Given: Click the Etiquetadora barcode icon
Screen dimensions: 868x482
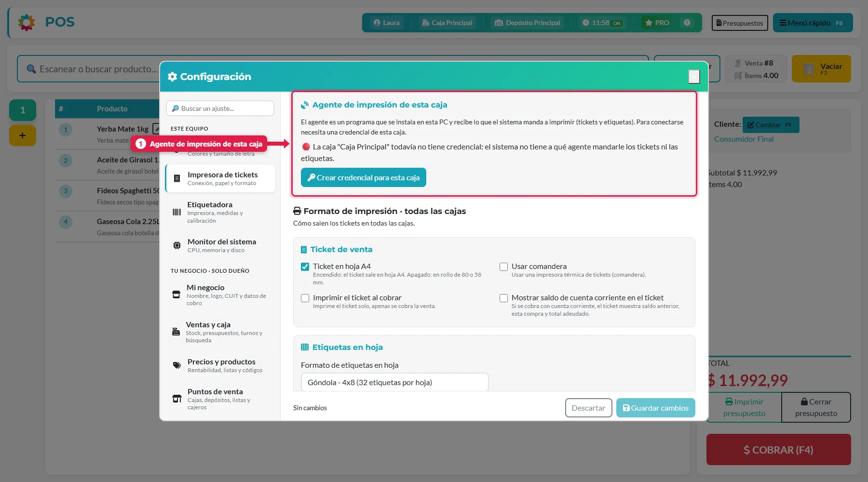Looking at the screenshot, I should [x=177, y=212].
